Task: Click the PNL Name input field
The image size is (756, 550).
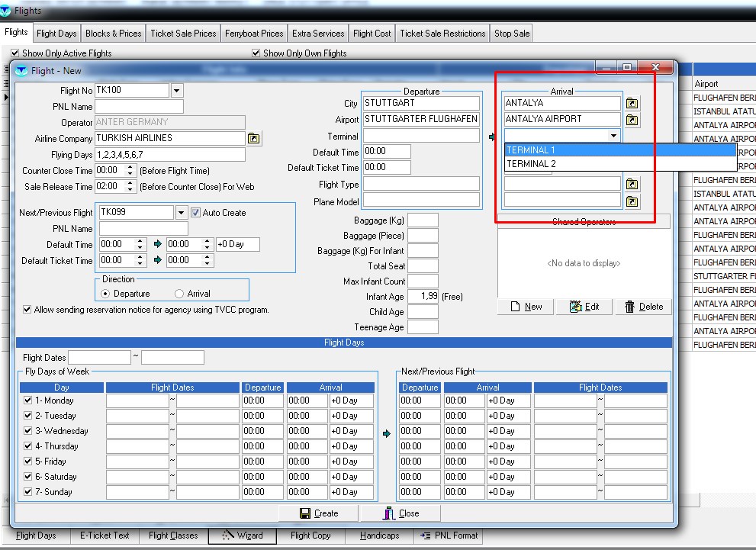Action: [x=139, y=107]
